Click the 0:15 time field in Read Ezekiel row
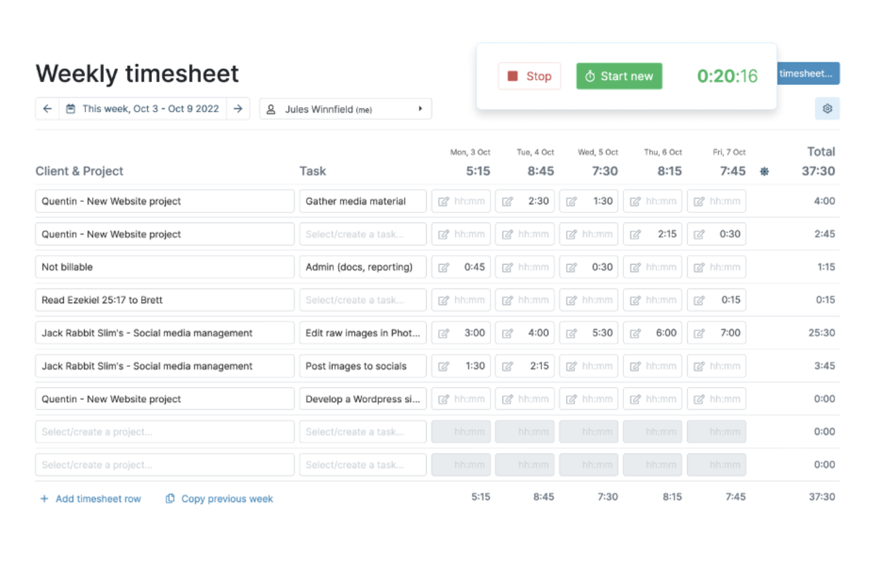 (716, 300)
